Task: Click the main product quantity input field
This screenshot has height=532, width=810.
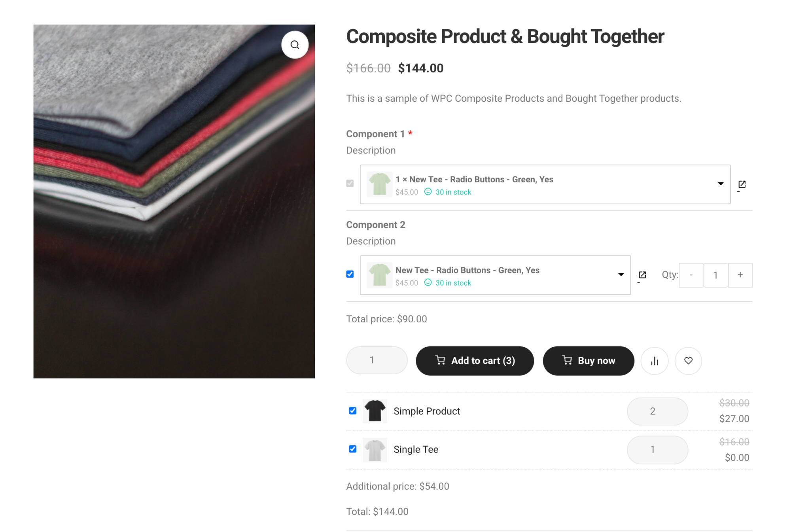Action: click(376, 360)
